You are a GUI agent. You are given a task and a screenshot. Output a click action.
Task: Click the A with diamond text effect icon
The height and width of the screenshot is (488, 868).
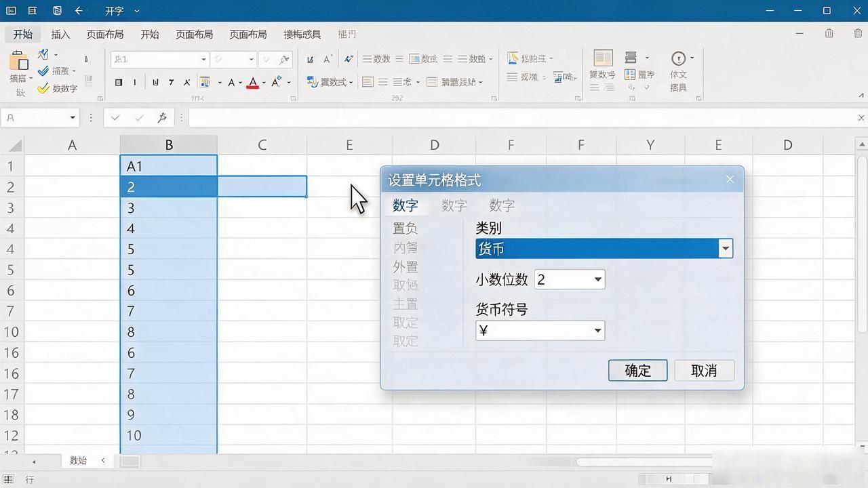pyautogui.click(x=276, y=82)
